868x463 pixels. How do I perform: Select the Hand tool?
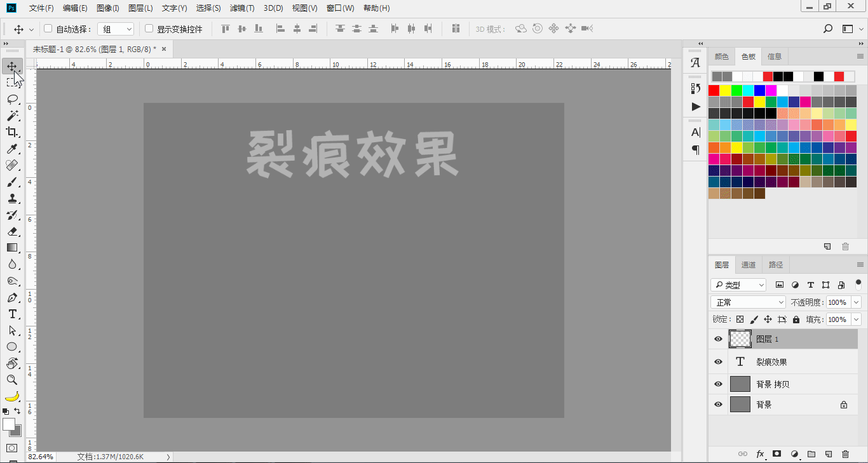pyautogui.click(x=12, y=363)
